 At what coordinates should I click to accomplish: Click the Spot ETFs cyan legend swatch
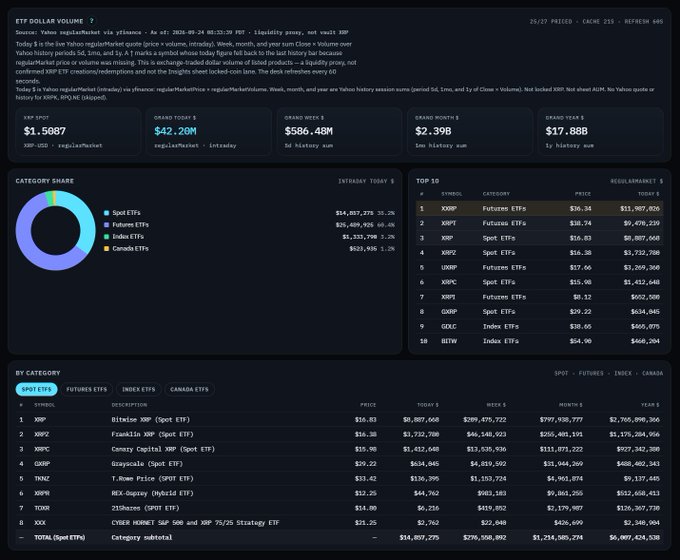pos(106,213)
